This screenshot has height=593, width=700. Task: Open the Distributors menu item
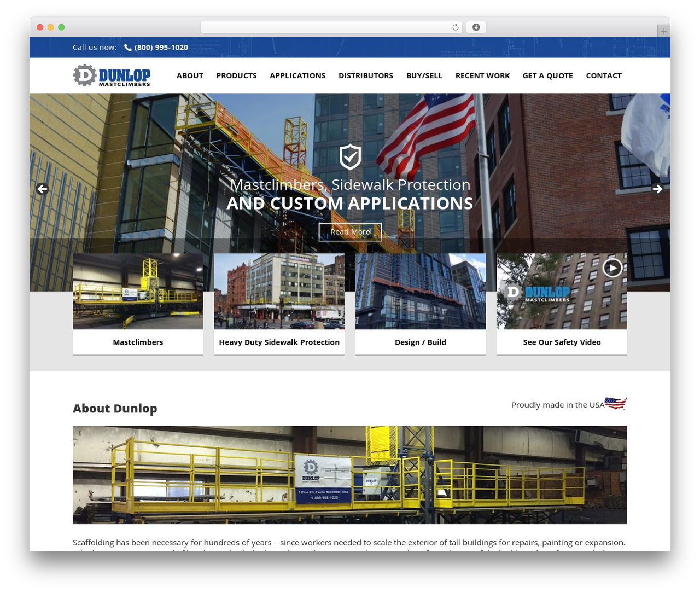click(366, 75)
